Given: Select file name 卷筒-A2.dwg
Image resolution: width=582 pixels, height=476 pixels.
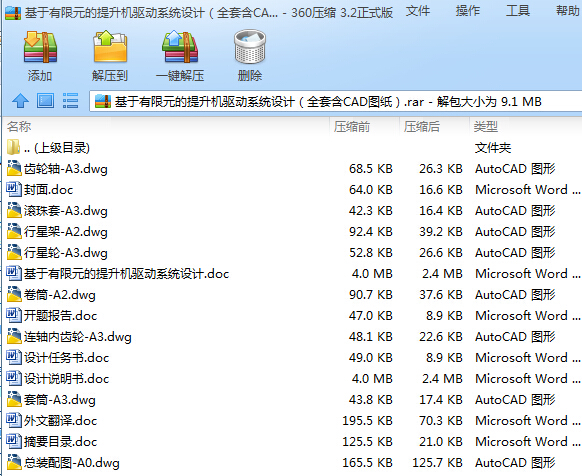Looking at the screenshot, I should coord(60,295).
